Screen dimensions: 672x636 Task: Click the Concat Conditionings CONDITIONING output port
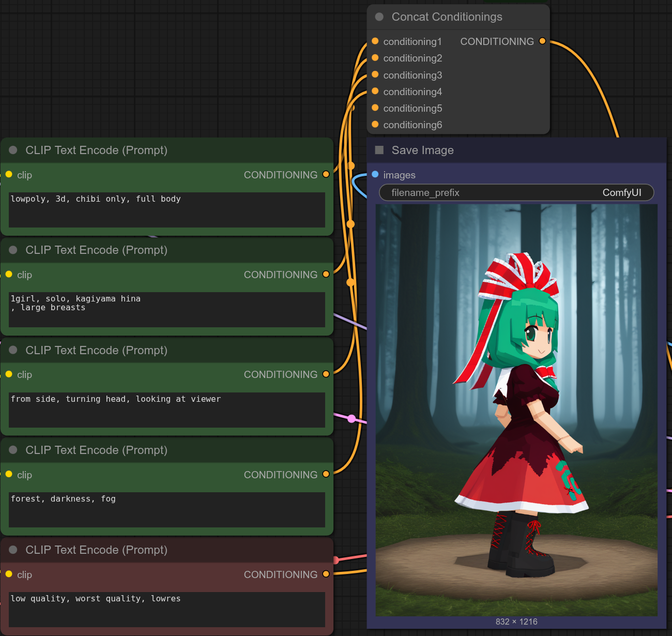(542, 41)
